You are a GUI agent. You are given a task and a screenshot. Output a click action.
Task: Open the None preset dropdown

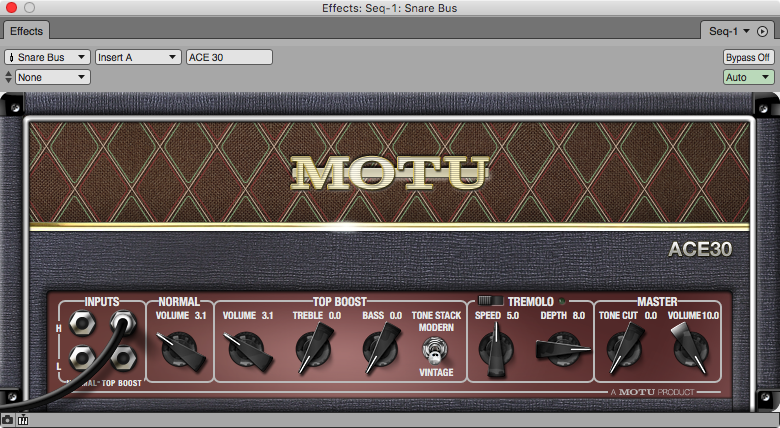point(53,77)
